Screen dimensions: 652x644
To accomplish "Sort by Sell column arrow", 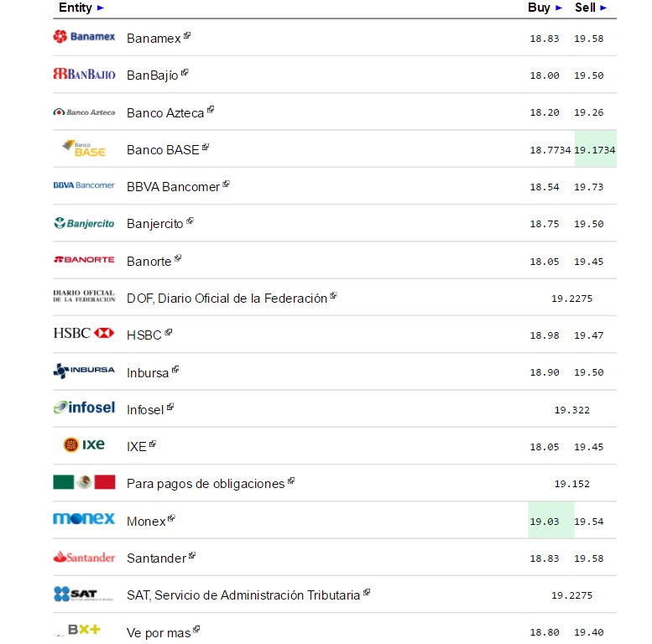I will pyautogui.click(x=603, y=8).
